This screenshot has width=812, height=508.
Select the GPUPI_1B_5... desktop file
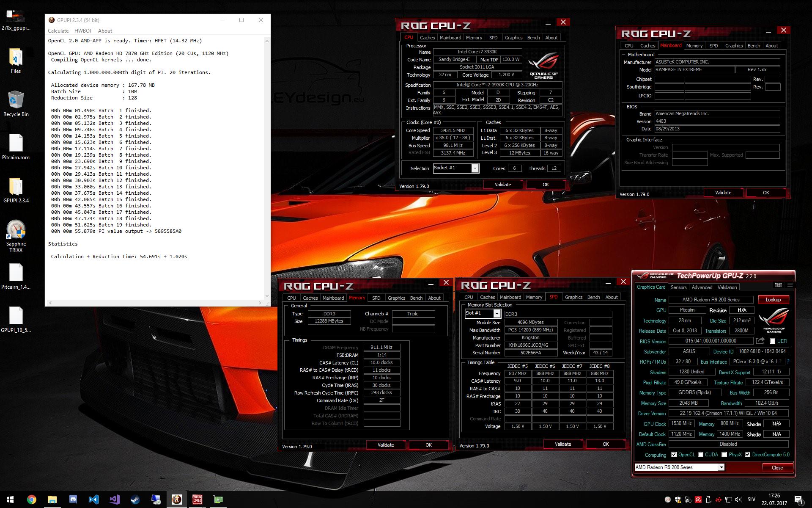(x=16, y=320)
